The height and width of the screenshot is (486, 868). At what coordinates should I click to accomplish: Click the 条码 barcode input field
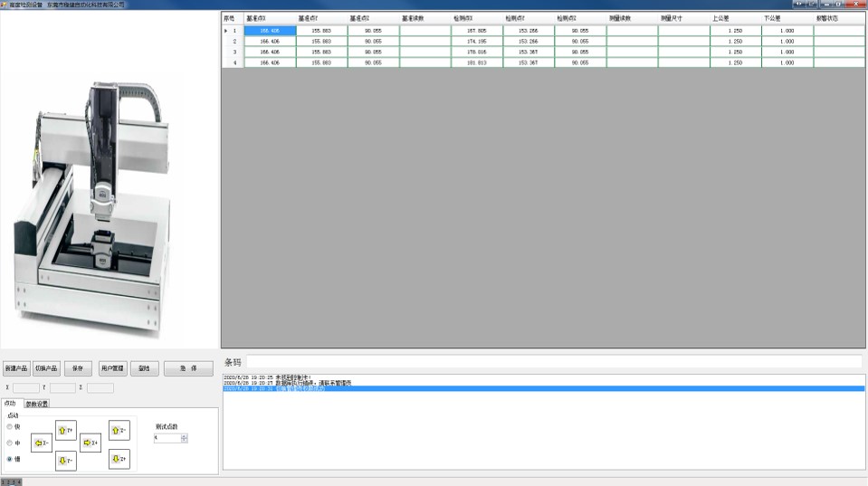554,362
